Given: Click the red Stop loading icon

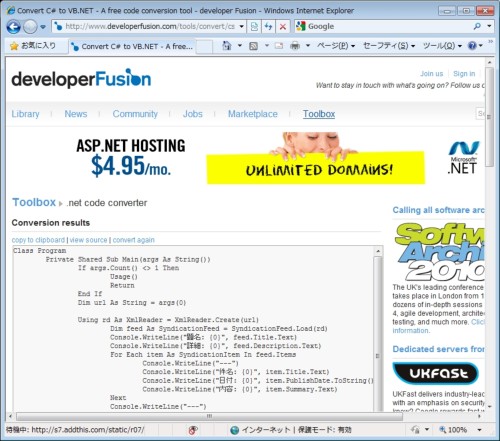Looking at the screenshot, I should (x=283, y=26).
